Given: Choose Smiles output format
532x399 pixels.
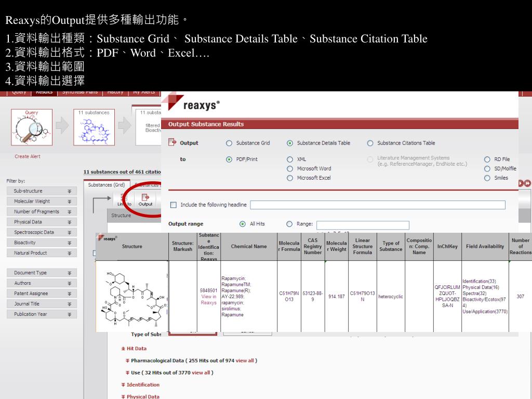Looking at the screenshot, I should [487, 178].
